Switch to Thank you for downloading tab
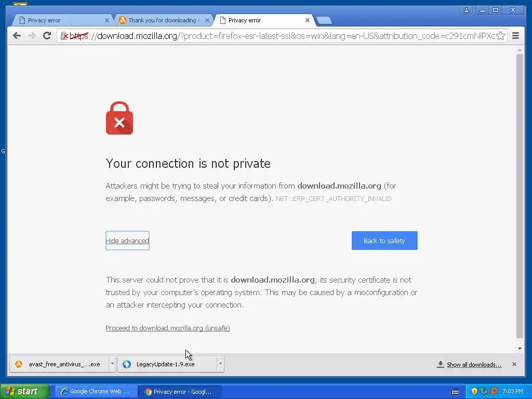The image size is (532, 399). click(x=165, y=20)
